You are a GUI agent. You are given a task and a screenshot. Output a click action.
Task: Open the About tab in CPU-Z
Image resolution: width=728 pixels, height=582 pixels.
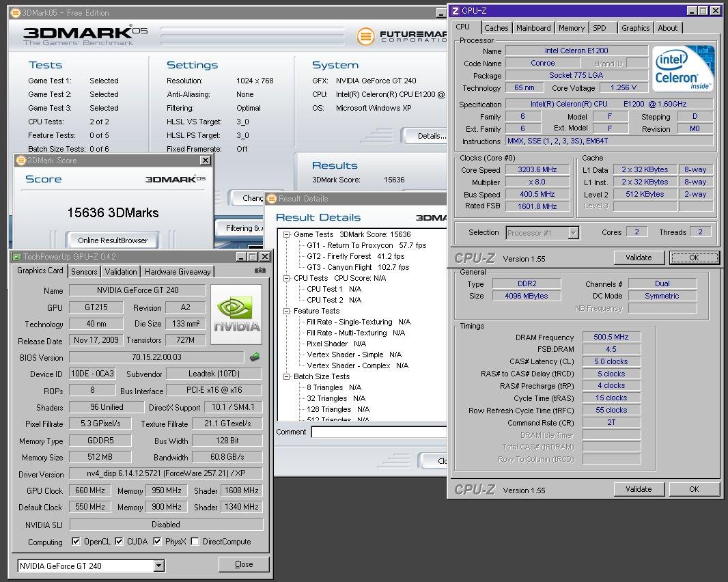(x=668, y=28)
